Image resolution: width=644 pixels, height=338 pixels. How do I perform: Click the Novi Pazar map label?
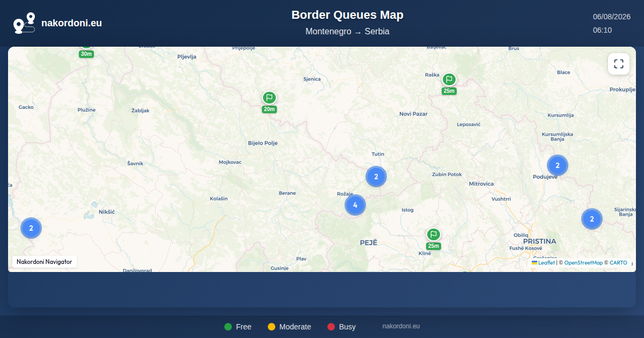(x=413, y=114)
